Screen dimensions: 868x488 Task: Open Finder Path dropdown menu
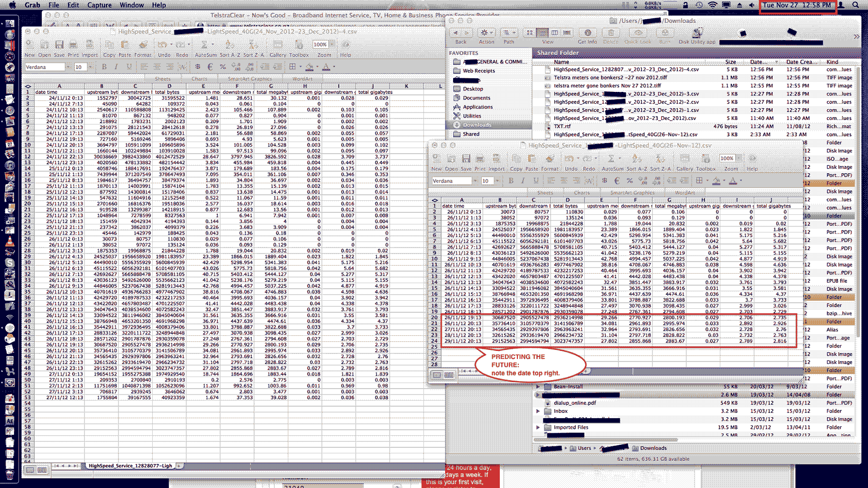pyautogui.click(x=509, y=33)
